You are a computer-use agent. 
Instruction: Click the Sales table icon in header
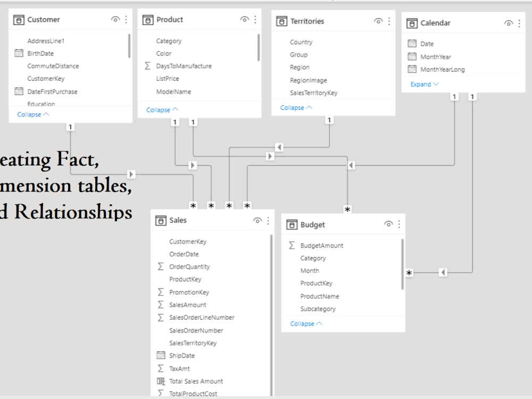pos(161,221)
